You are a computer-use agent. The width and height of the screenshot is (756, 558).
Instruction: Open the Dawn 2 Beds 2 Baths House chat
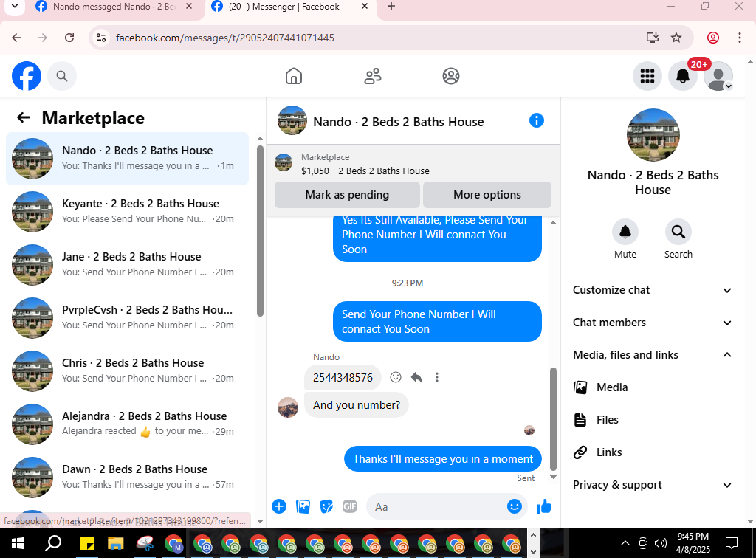pyautogui.click(x=127, y=477)
